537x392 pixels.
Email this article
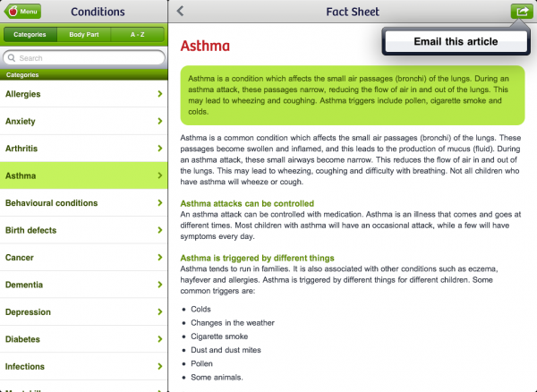(456, 41)
